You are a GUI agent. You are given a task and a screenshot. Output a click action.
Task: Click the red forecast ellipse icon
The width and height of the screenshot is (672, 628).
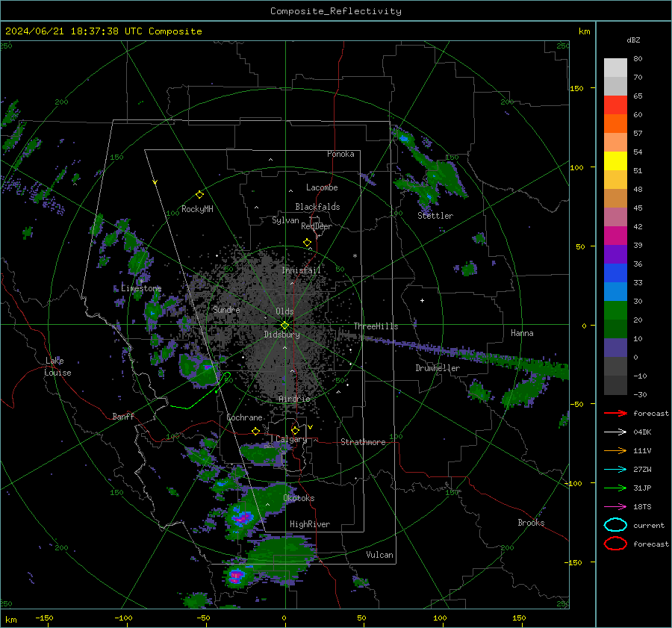coord(615,544)
